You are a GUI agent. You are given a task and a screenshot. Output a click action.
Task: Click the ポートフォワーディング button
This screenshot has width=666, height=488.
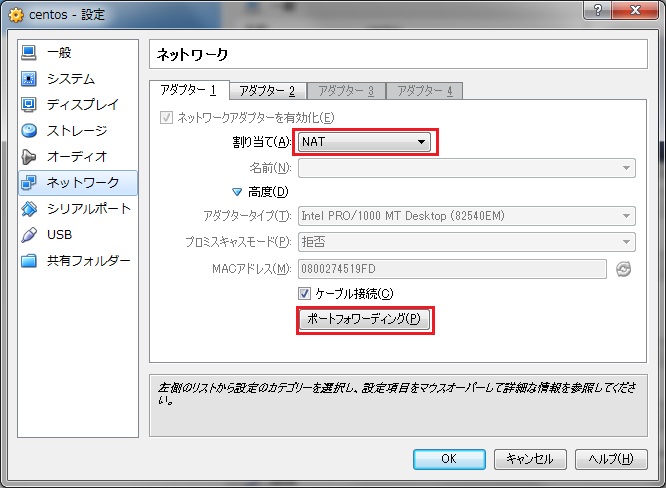tap(364, 319)
